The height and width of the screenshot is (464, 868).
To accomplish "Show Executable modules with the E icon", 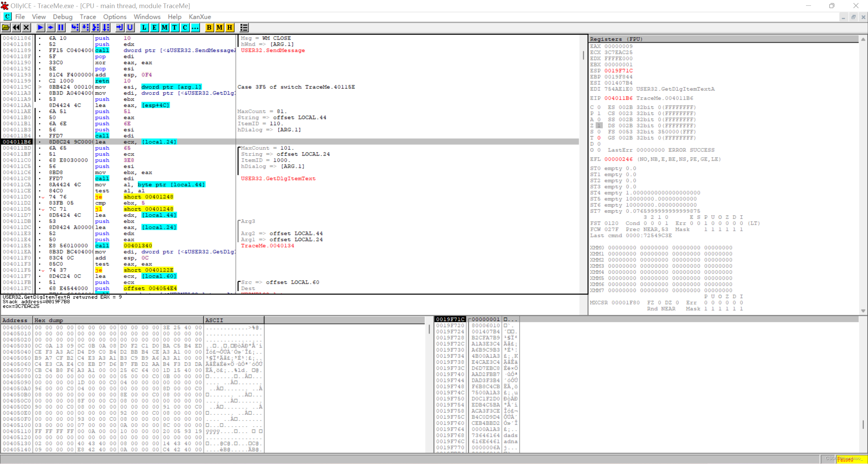I will [154, 27].
